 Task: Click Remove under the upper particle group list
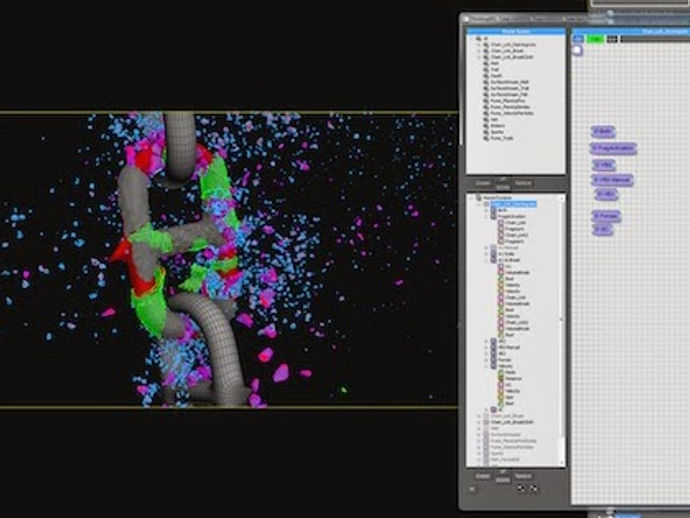[523, 183]
